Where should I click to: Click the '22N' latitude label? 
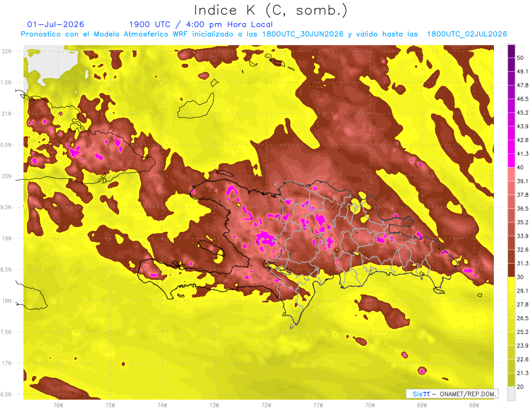click(x=7, y=51)
